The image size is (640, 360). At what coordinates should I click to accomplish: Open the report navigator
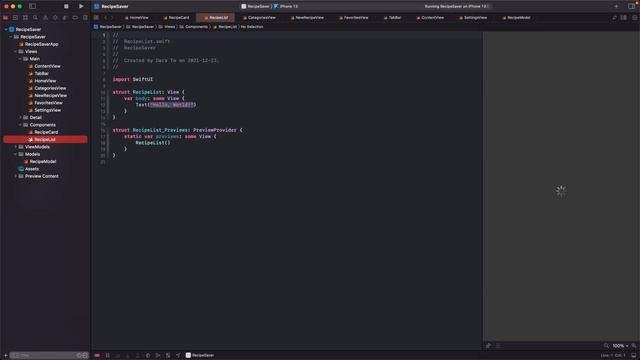point(85,18)
